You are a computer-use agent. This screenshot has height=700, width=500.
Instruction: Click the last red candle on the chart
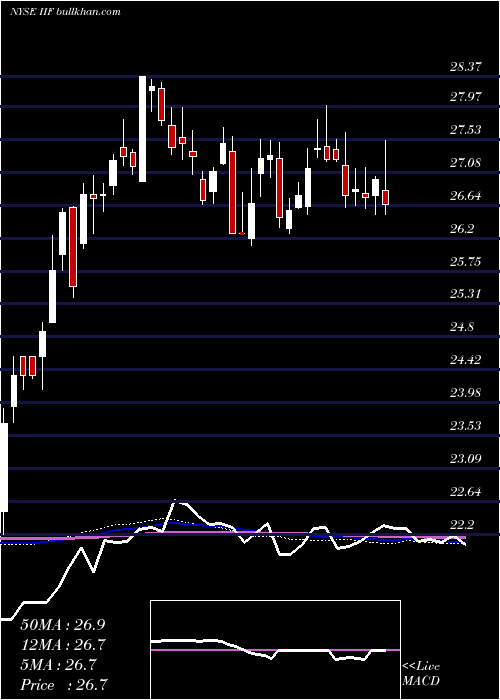coord(385,197)
